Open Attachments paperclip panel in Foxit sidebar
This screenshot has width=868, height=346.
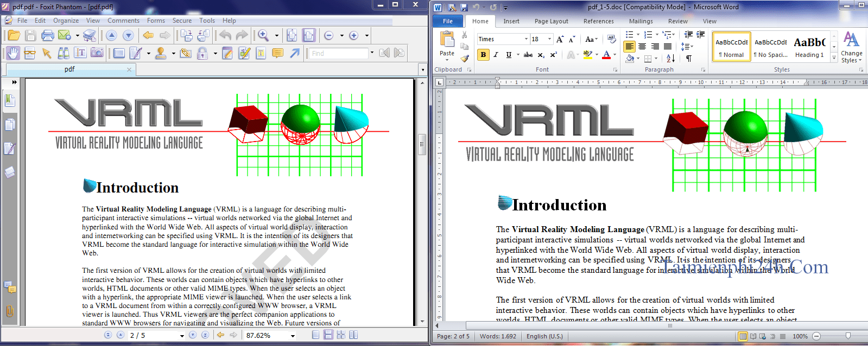pos(9,311)
